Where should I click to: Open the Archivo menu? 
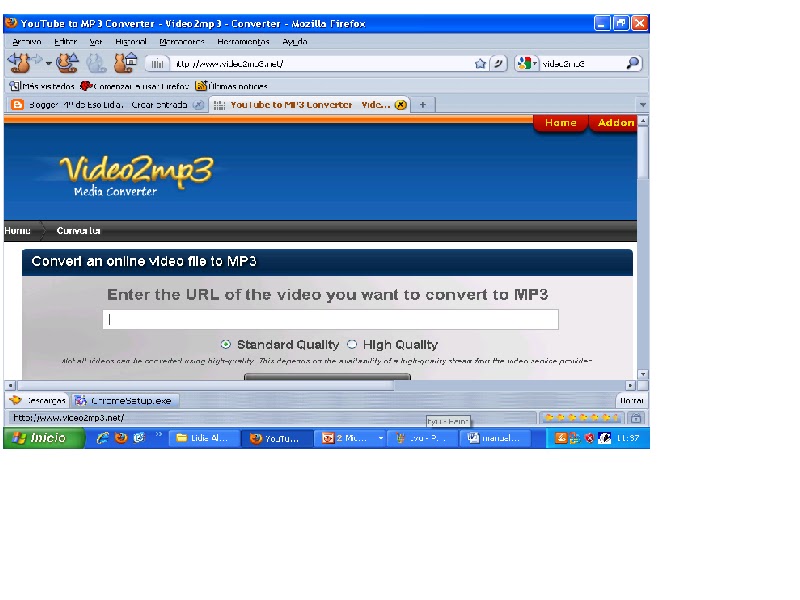(27, 42)
